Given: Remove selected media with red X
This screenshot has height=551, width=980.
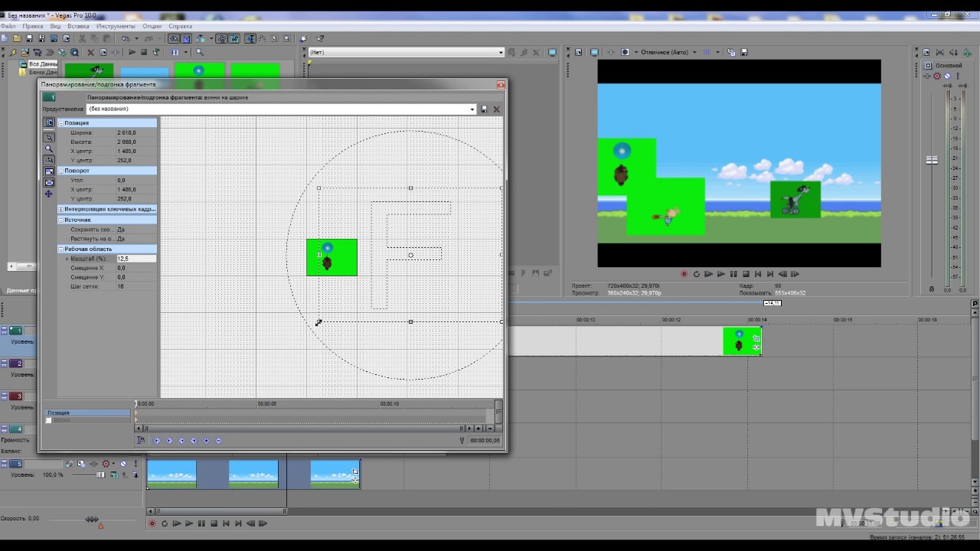Looking at the screenshot, I should click(x=90, y=52).
